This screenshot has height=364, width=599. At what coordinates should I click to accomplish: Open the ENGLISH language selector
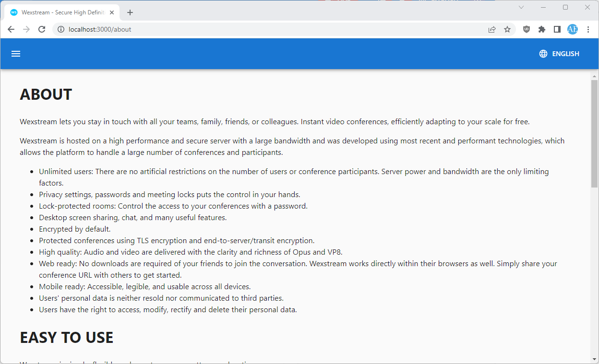tap(559, 54)
